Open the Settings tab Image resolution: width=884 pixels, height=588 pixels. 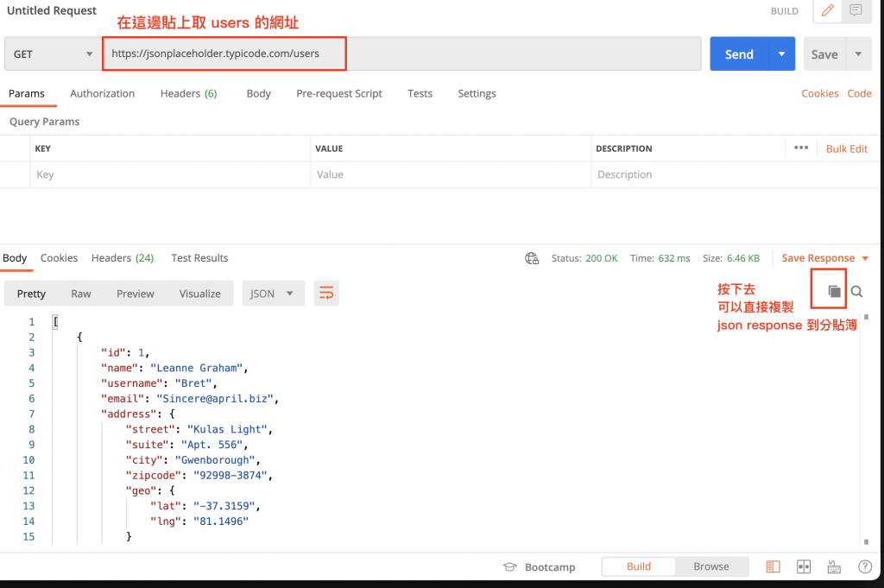click(x=477, y=93)
